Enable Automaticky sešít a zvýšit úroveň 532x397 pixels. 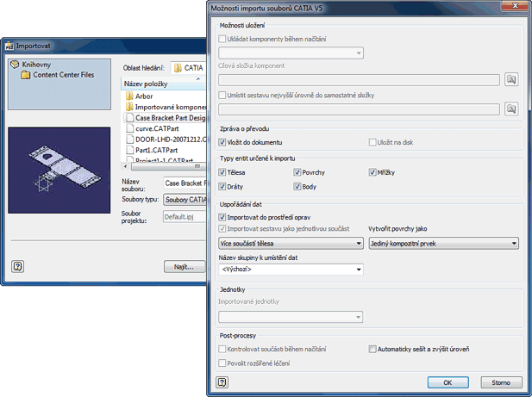click(x=372, y=349)
